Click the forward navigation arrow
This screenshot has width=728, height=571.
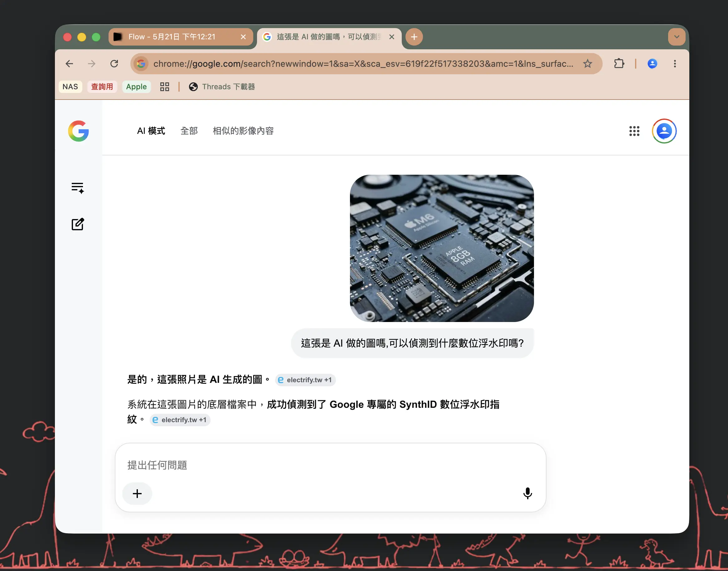(x=91, y=64)
